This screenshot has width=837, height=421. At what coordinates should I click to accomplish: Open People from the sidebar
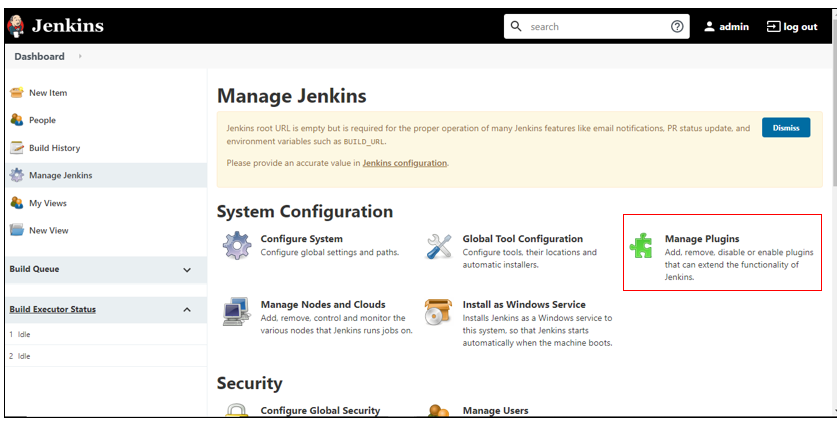42,120
